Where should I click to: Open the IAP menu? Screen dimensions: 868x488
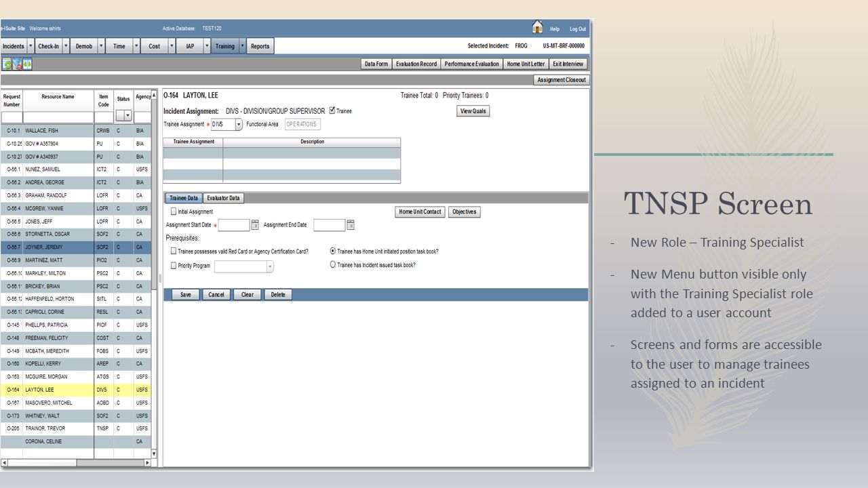tap(190, 46)
